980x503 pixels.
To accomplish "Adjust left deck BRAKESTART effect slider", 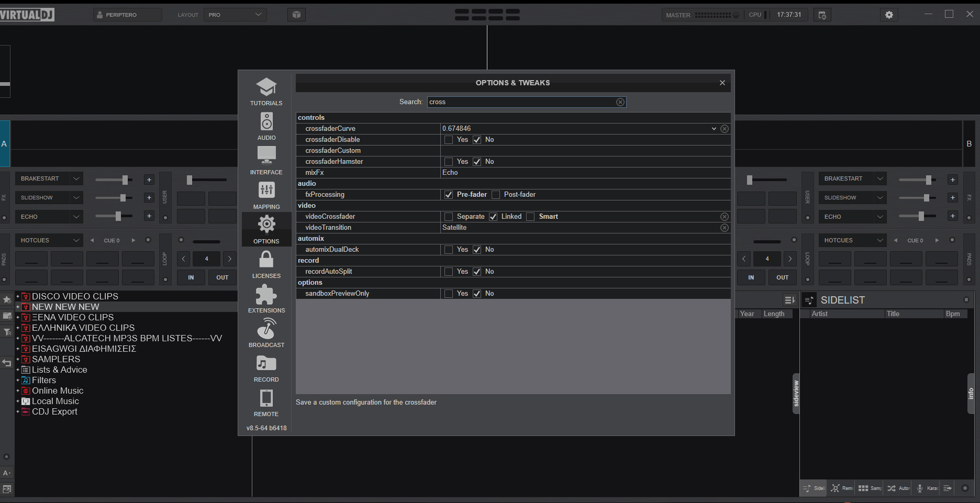I will (125, 180).
